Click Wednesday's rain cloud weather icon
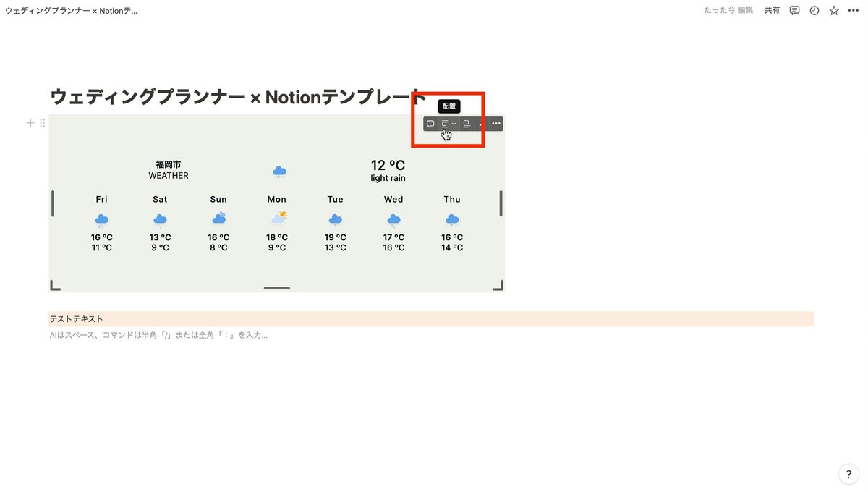This screenshot has width=868, height=492. click(x=393, y=220)
